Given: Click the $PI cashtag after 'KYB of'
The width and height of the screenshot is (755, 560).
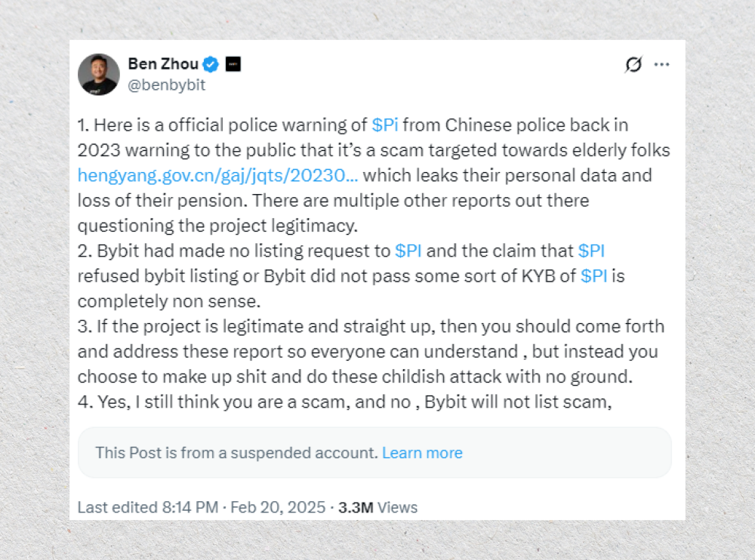Looking at the screenshot, I should [x=593, y=276].
